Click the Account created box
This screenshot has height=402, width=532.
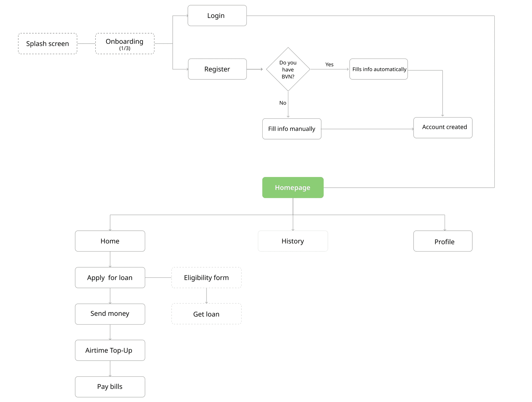(x=443, y=128)
